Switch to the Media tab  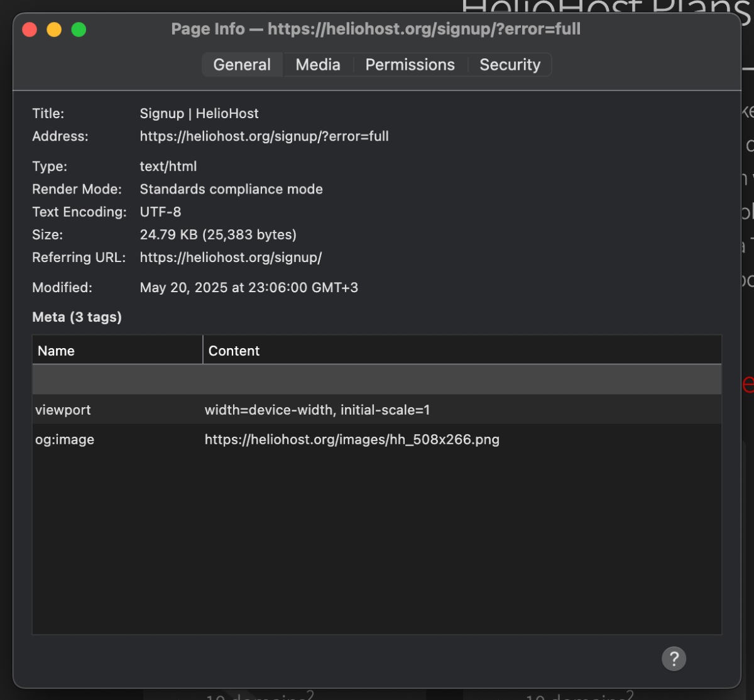(x=318, y=65)
